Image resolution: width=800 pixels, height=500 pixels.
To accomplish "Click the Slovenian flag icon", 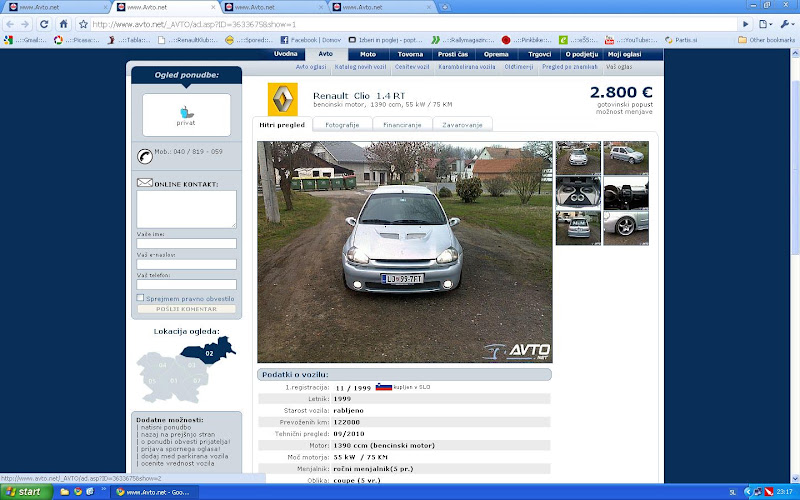I will 384,387.
